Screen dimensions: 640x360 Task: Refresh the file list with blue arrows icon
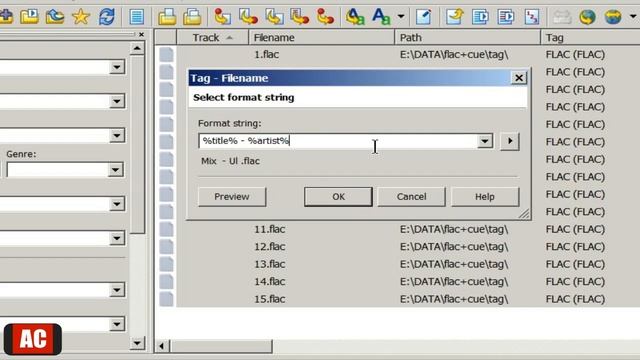pos(106,17)
